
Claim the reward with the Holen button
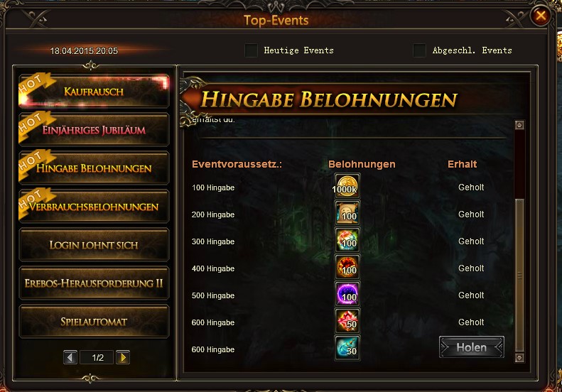[x=471, y=347]
